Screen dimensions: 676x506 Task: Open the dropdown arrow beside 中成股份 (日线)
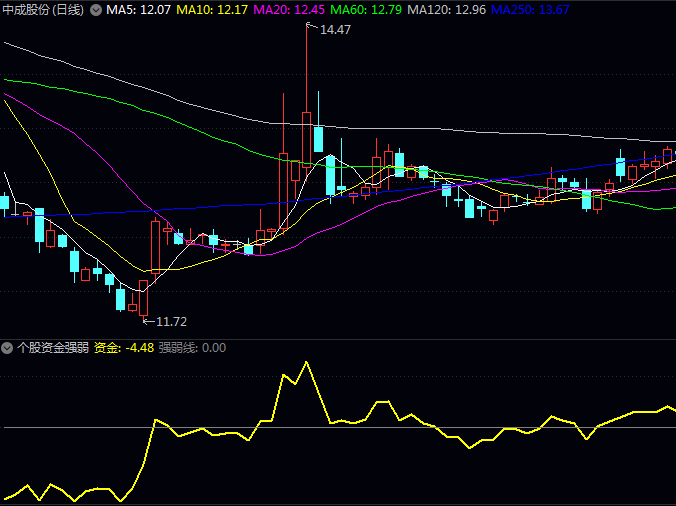click(x=96, y=10)
